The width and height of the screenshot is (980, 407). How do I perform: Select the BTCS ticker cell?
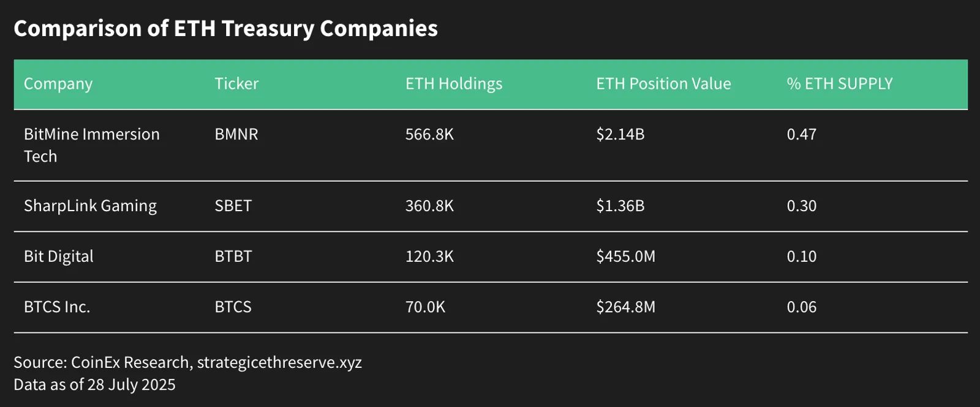(233, 307)
